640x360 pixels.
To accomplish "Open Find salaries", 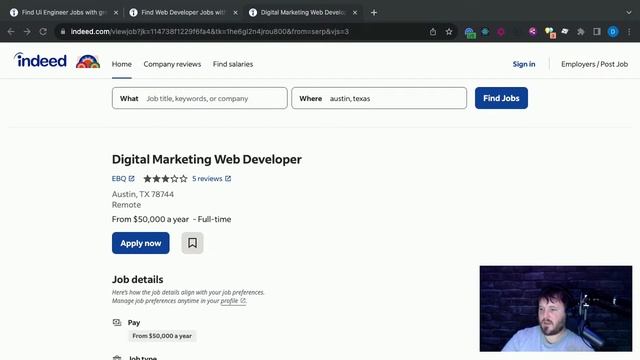I will [x=233, y=64].
